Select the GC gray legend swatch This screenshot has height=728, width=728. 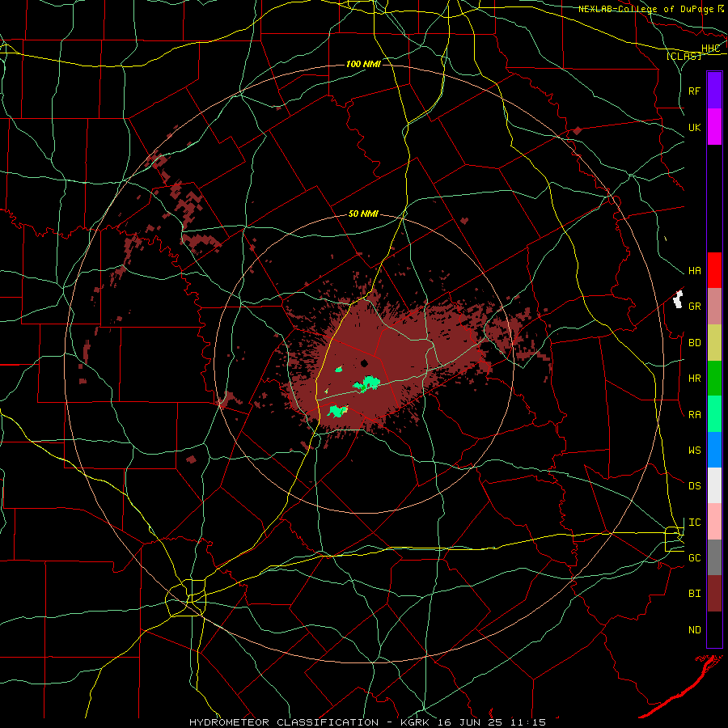714,557
